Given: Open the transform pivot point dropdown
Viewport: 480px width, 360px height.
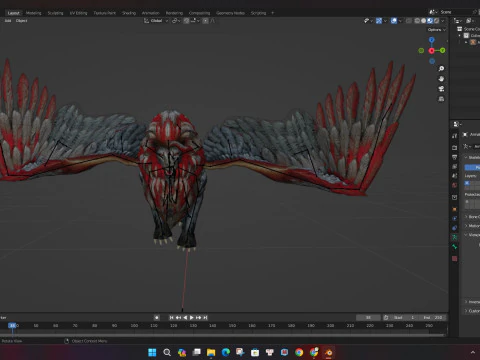Looking at the screenshot, I should point(176,21).
